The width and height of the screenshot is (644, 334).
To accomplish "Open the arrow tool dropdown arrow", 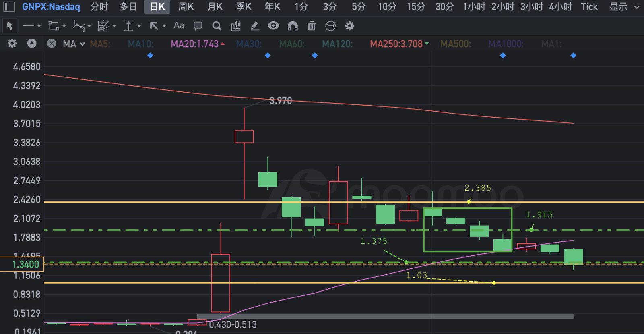I will 164,26.
